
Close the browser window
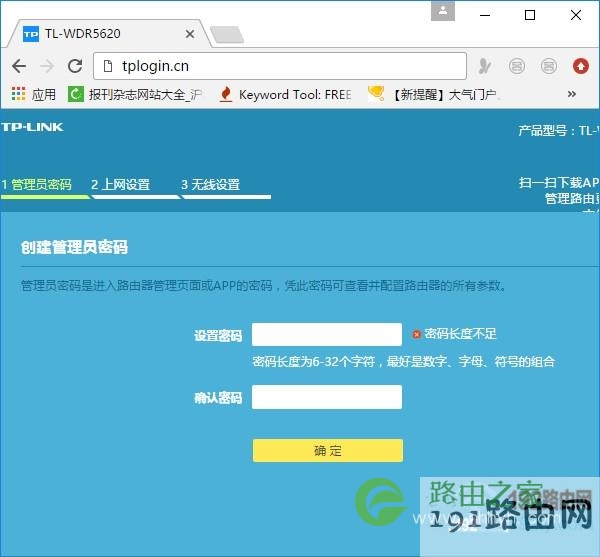[576, 15]
